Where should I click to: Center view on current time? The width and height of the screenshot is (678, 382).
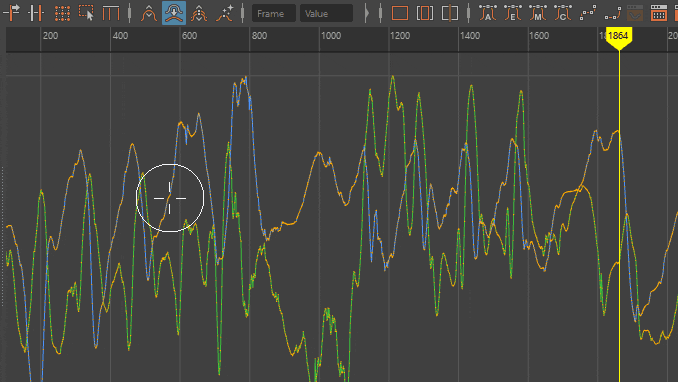(x=450, y=13)
